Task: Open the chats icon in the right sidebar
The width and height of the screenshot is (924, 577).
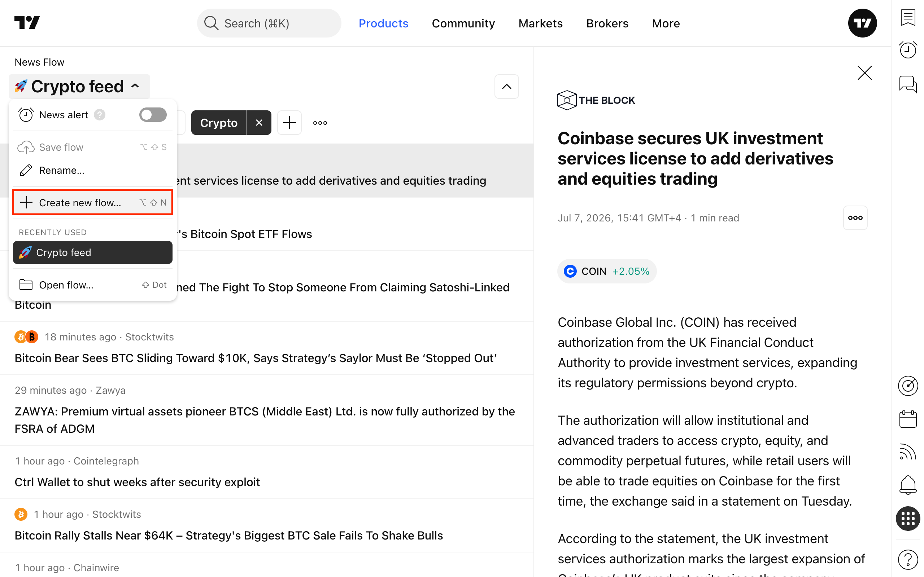Action: coord(908,84)
